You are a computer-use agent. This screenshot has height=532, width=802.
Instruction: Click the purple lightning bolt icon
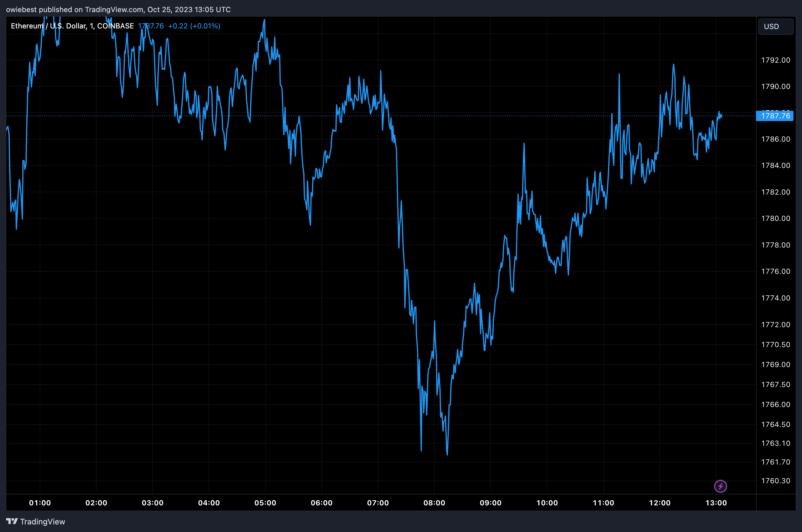720,486
